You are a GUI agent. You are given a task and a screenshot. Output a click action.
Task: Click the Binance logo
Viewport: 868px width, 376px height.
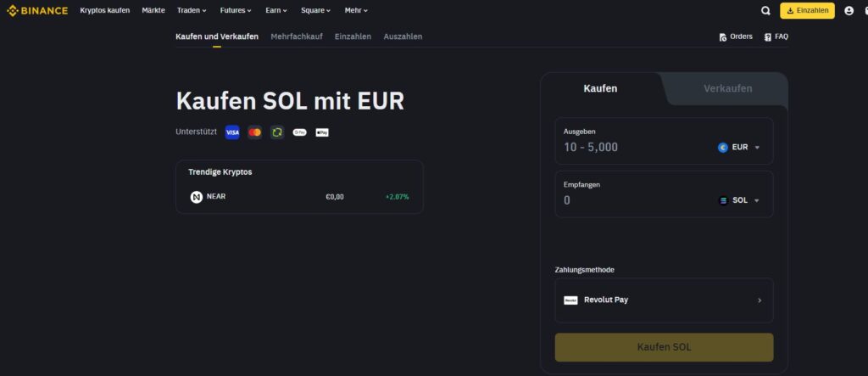click(37, 10)
